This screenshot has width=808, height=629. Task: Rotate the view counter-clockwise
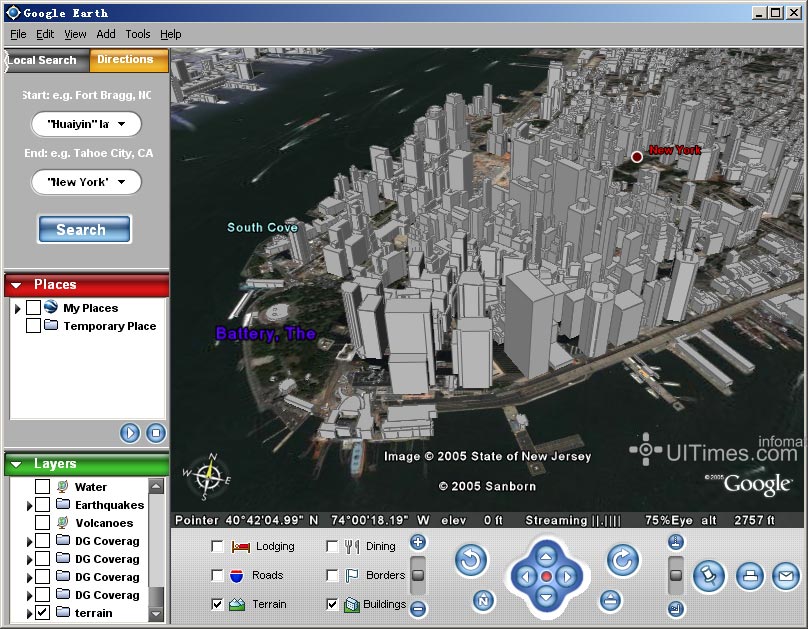470,560
